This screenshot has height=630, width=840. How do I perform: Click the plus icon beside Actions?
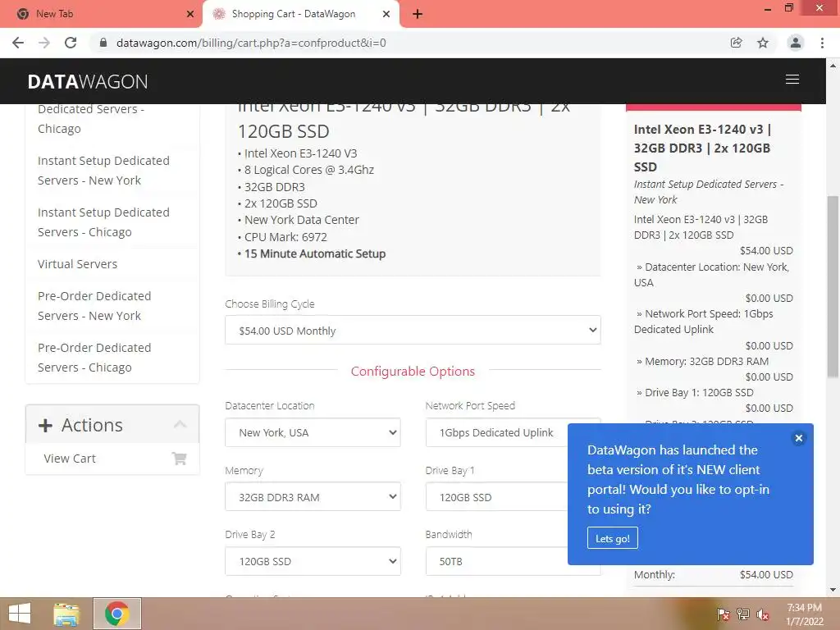[46, 426]
